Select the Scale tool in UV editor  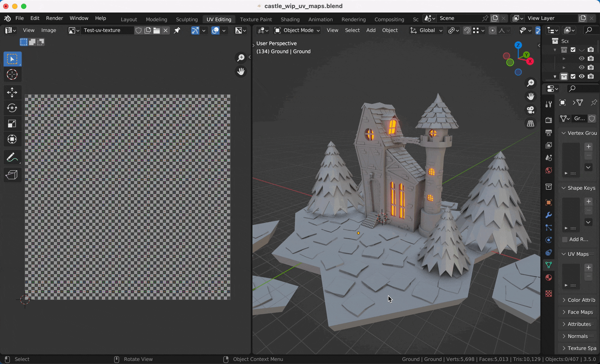tap(12, 124)
